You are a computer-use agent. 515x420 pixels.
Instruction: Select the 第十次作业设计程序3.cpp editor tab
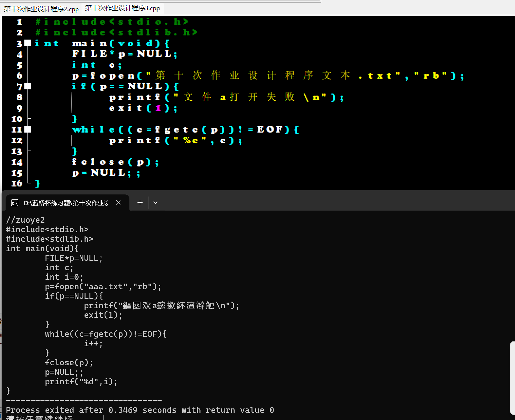coord(122,8)
